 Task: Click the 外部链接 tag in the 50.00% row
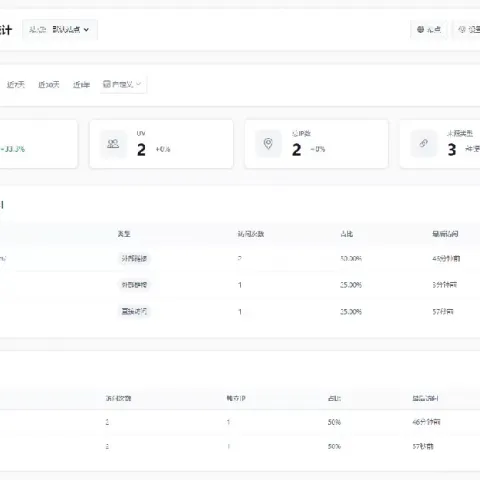click(x=134, y=258)
